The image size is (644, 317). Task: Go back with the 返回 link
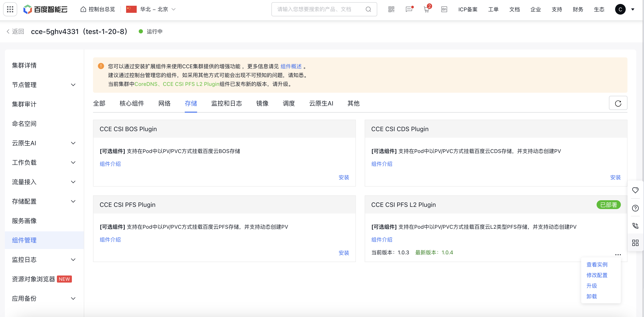15,31
